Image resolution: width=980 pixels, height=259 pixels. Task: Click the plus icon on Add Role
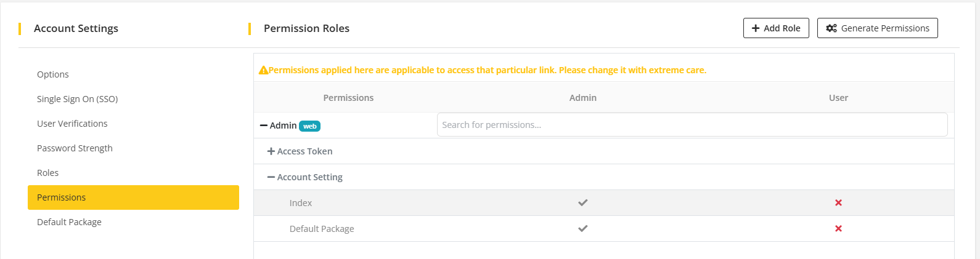756,28
